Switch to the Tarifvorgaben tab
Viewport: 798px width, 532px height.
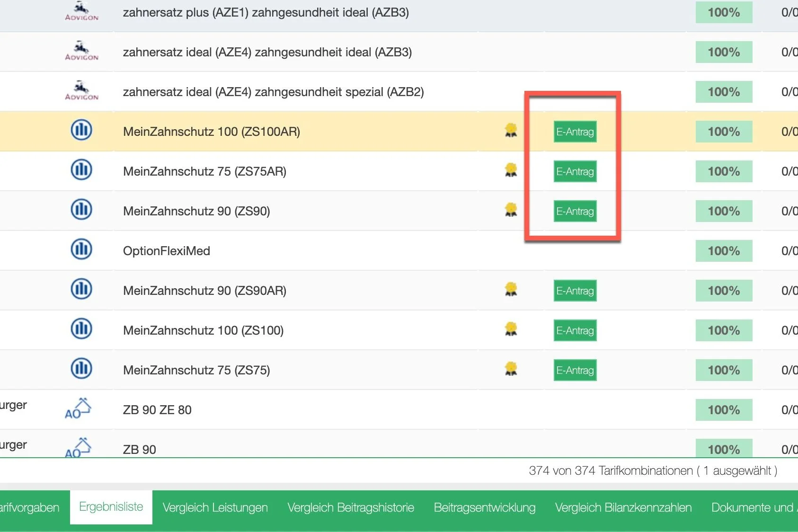pyautogui.click(x=30, y=507)
